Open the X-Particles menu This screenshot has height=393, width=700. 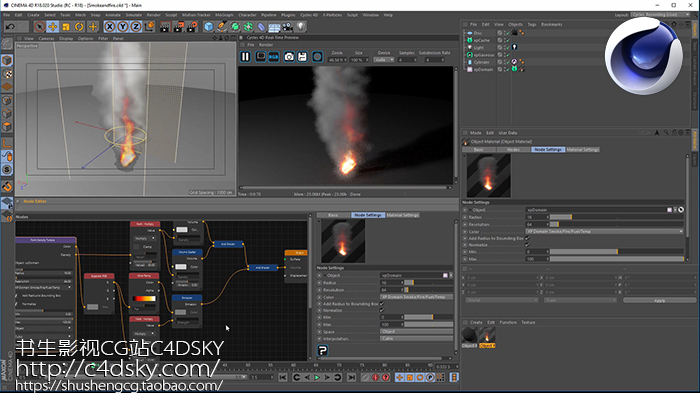[332, 15]
